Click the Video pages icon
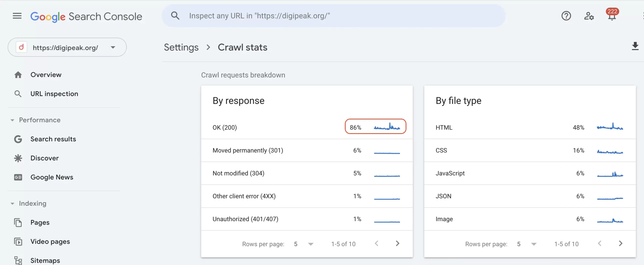This screenshot has width=644, height=265. 18,242
